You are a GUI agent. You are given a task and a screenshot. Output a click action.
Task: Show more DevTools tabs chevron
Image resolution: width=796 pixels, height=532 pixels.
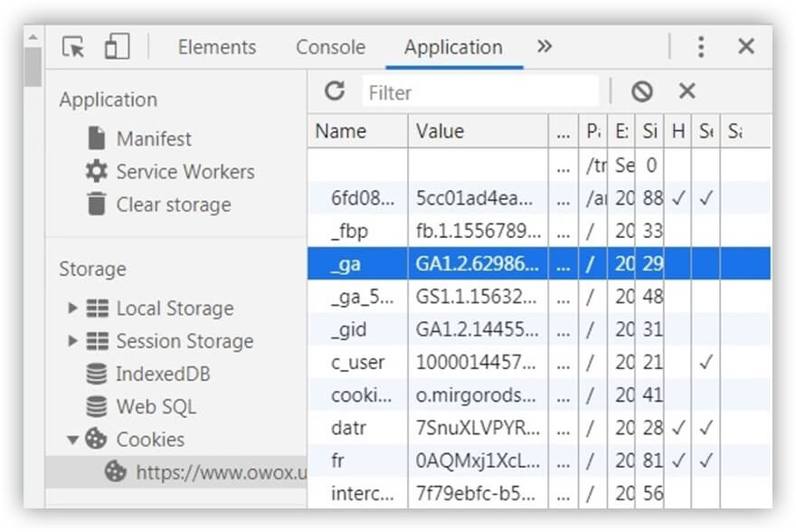tap(544, 47)
